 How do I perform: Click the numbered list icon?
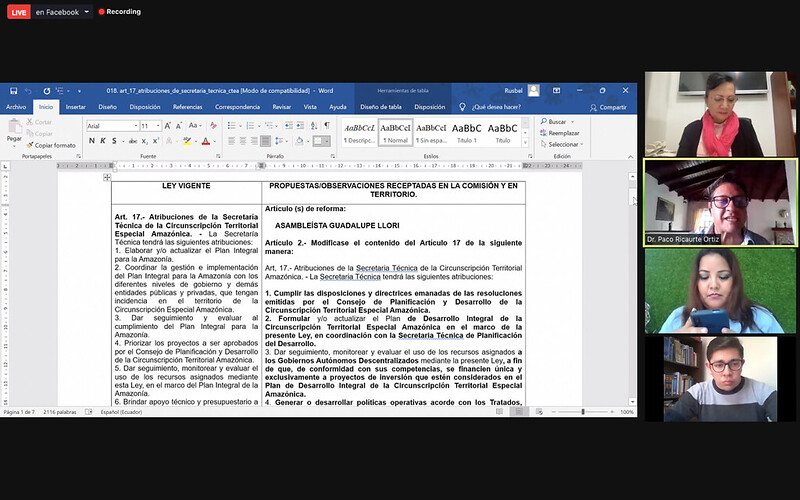[250, 126]
